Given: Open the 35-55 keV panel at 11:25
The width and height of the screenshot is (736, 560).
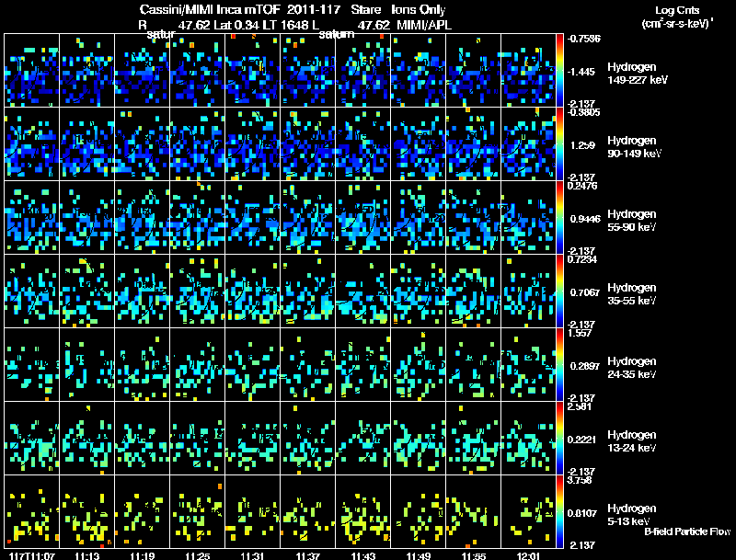Looking at the screenshot, I should pos(198,291).
